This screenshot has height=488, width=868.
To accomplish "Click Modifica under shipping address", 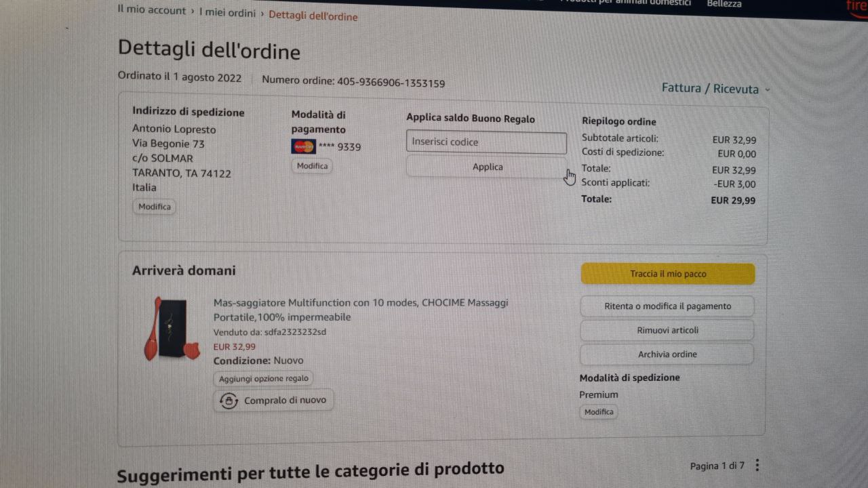I will (155, 207).
